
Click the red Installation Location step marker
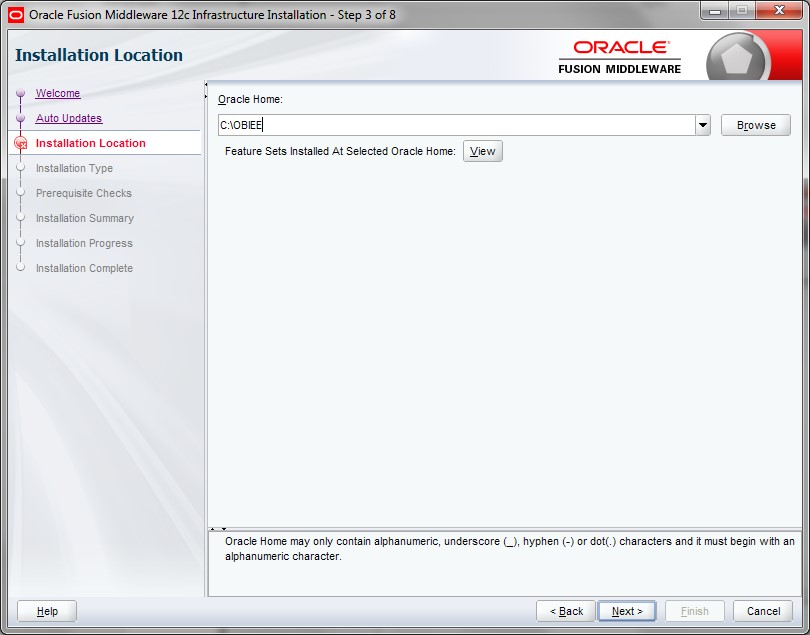(20, 144)
